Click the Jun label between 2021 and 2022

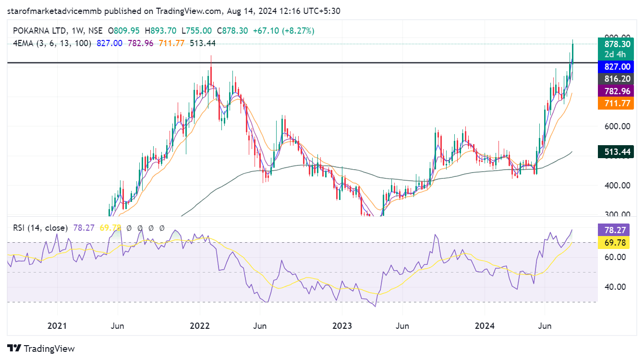coord(118,326)
